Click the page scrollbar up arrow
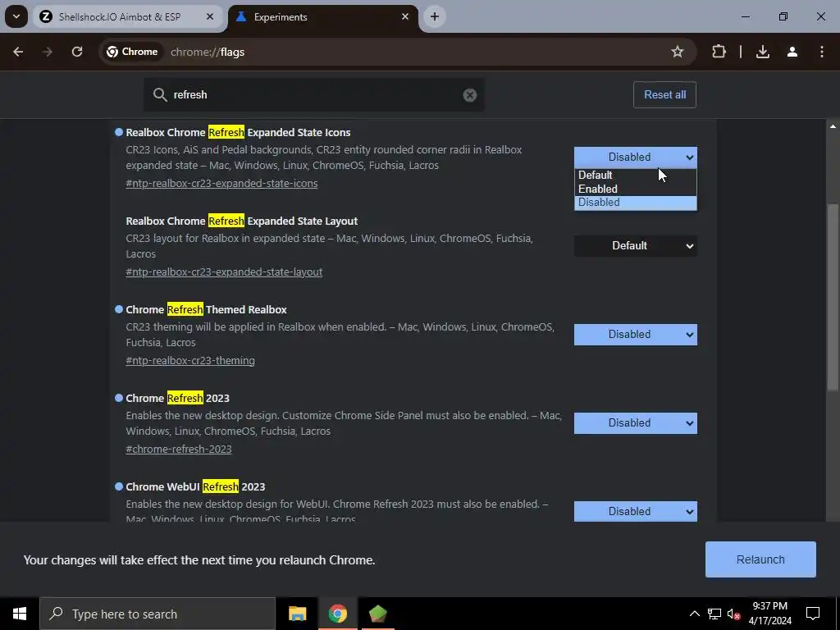 (833, 126)
